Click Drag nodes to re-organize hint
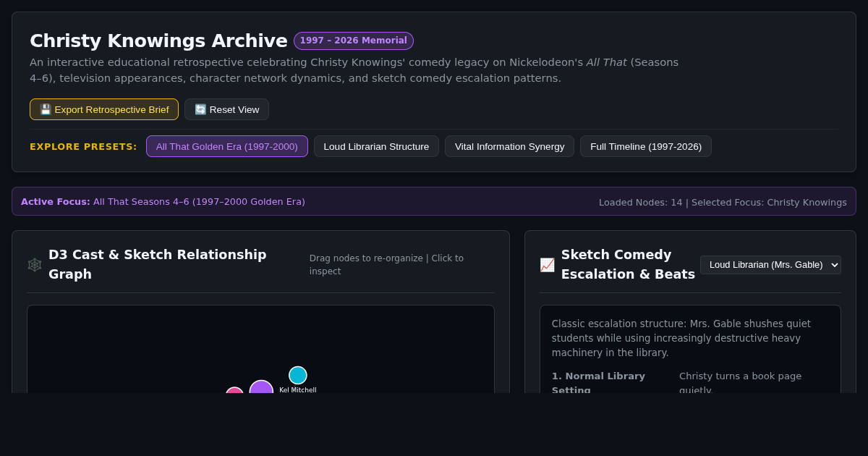Screen dimensions: 868x456 [x=386, y=265]
